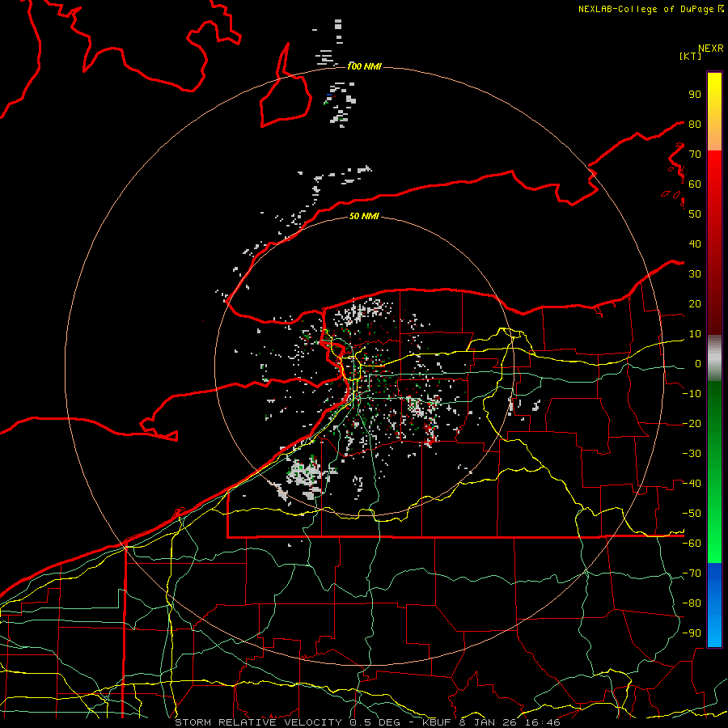The width and height of the screenshot is (728, 728).
Task: Click the 0 value on velocity scale
Action: click(698, 364)
